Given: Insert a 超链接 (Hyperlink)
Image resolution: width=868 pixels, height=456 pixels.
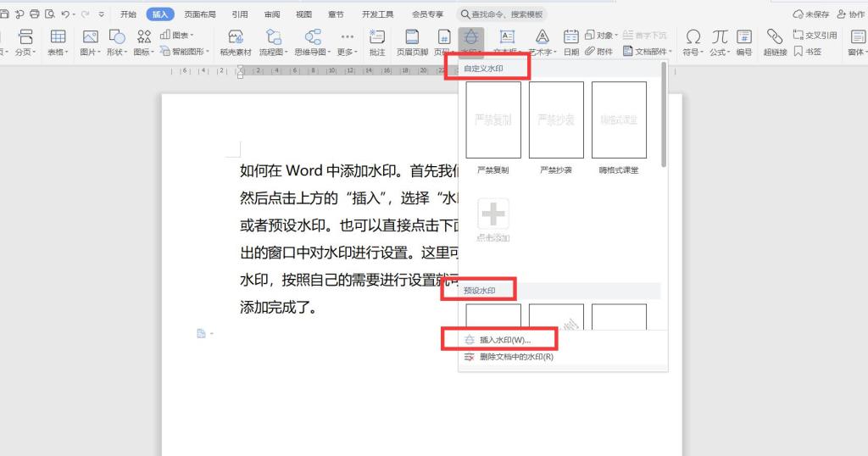Looking at the screenshot, I should click(x=774, y=36).
